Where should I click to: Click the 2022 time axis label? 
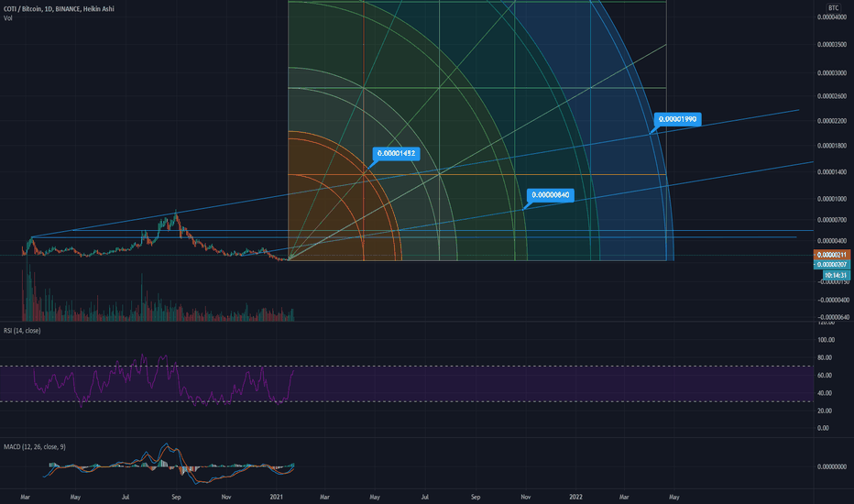click(x=575, y=497)
